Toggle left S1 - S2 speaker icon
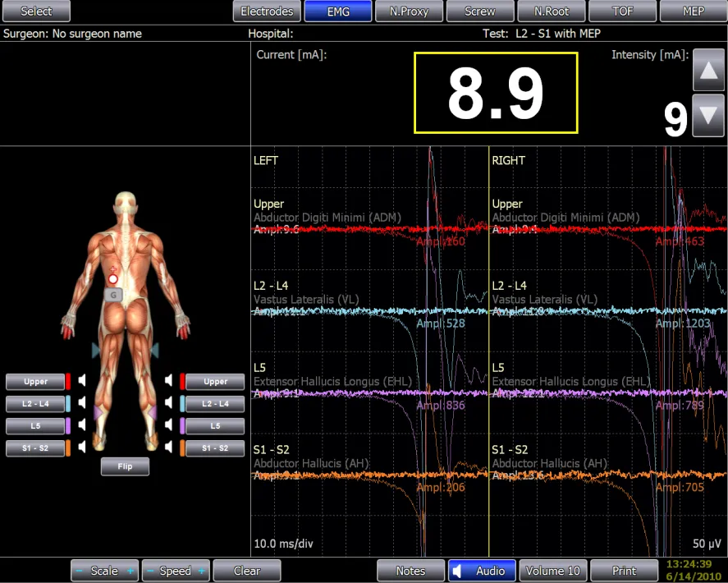The height and width of the screenshot is (583, 728). [82, 448]
